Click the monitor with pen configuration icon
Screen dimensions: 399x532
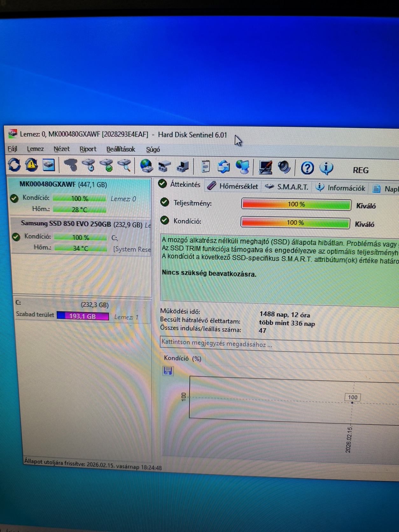tap(265, 168)
